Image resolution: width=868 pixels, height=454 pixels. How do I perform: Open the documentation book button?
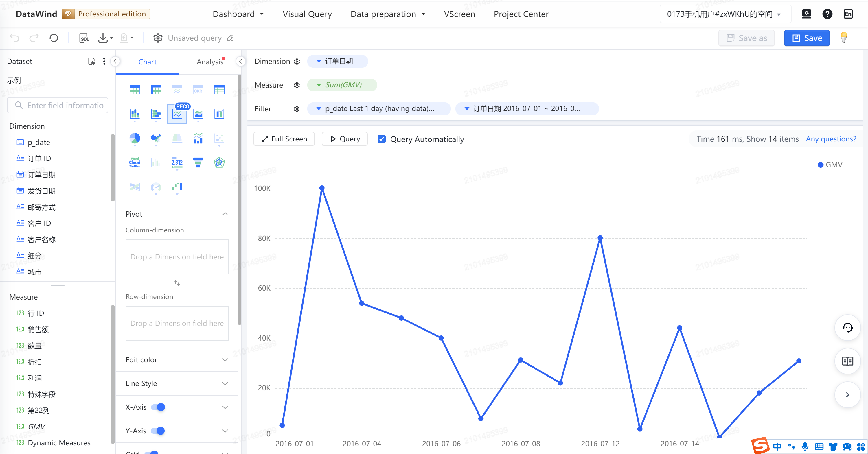pyautogui.click(x=847, y=361)
